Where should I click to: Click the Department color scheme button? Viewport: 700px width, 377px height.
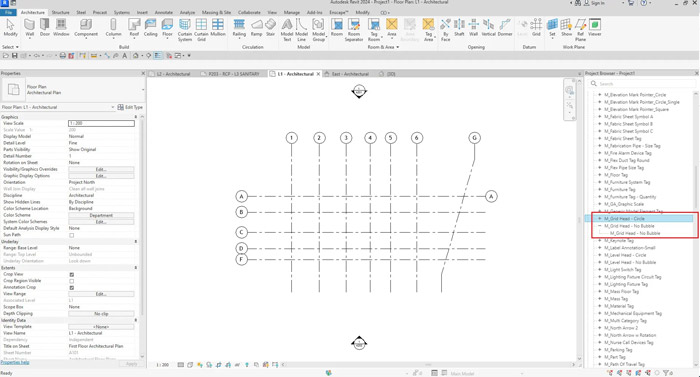(x=101, y=215)
